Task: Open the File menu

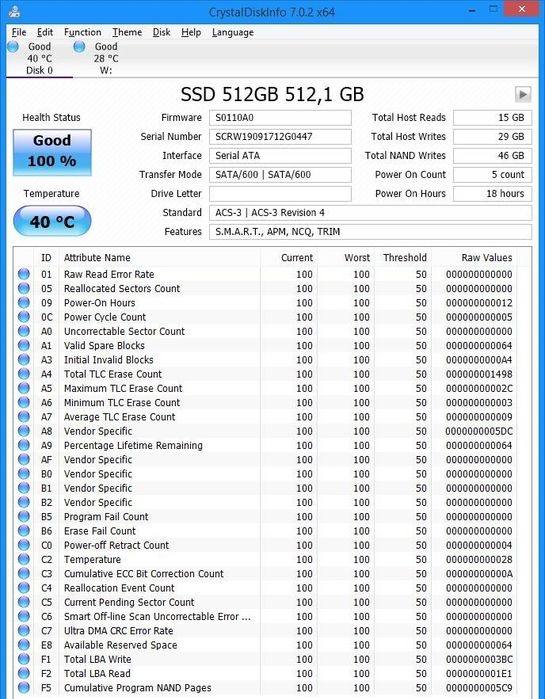Action: click(x=19, y=33)
